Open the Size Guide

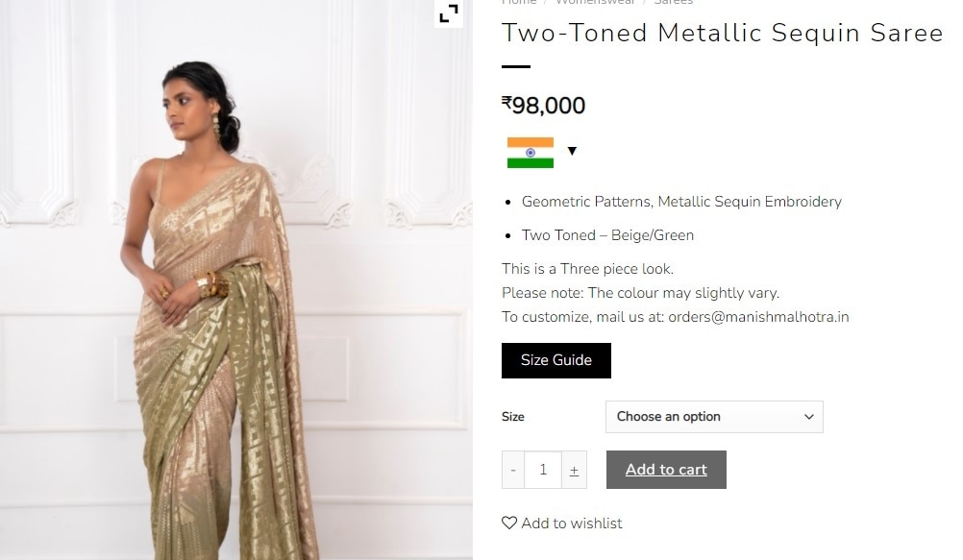tap(556, 360)
